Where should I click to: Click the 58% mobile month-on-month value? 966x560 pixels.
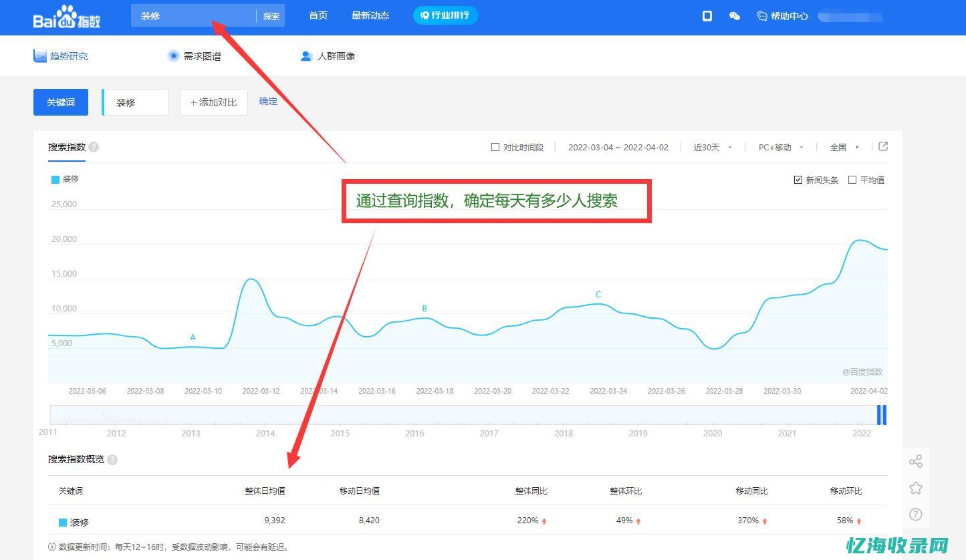(x=845, y=521)
